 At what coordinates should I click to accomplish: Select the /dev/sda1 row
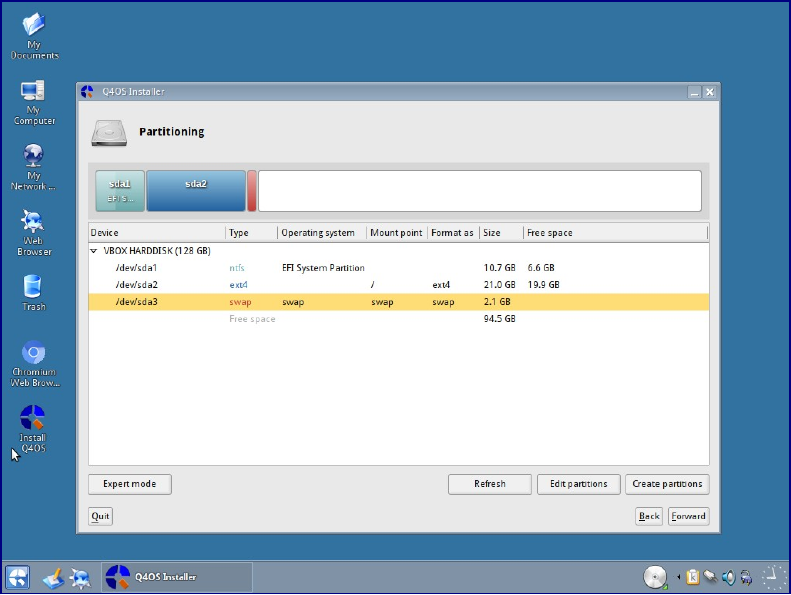coord(399,268)
